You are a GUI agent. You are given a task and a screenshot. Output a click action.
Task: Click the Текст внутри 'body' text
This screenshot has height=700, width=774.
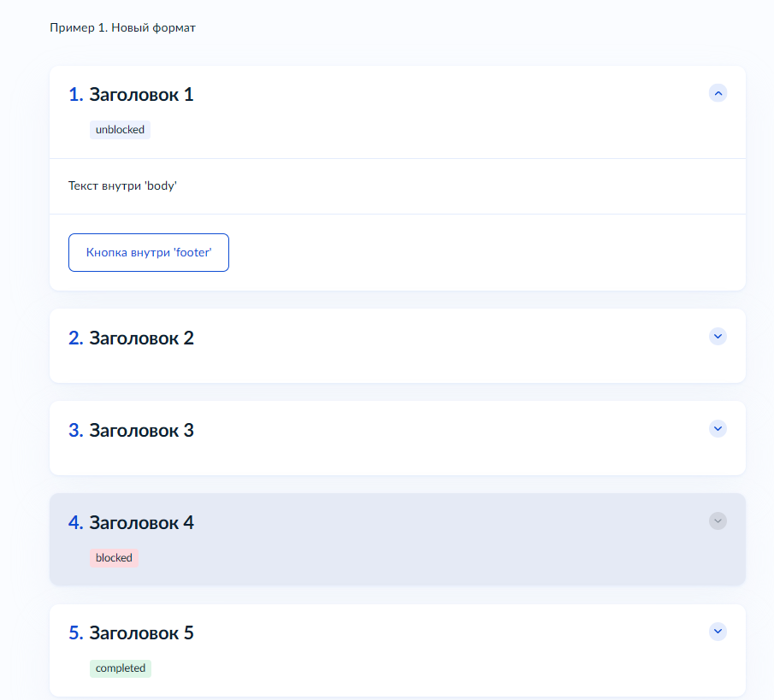122,185
